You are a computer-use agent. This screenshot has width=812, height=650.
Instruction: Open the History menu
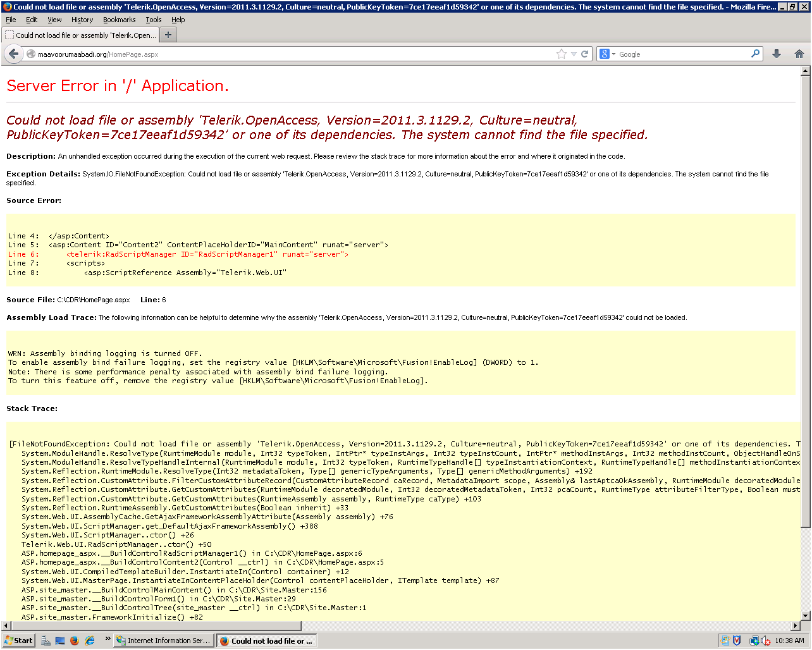click(82, 20)
